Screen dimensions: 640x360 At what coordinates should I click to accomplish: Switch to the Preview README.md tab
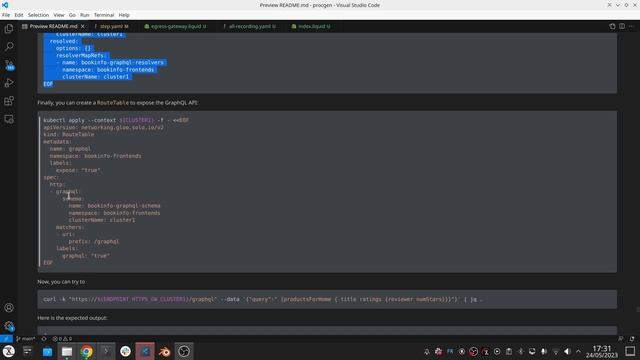pos(53,26)
